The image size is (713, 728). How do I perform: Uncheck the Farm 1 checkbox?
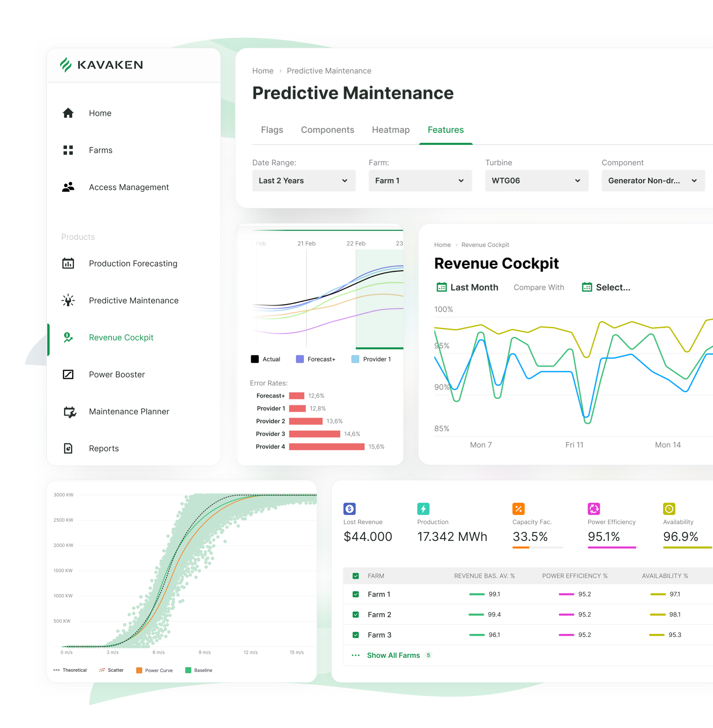point(356,594)
